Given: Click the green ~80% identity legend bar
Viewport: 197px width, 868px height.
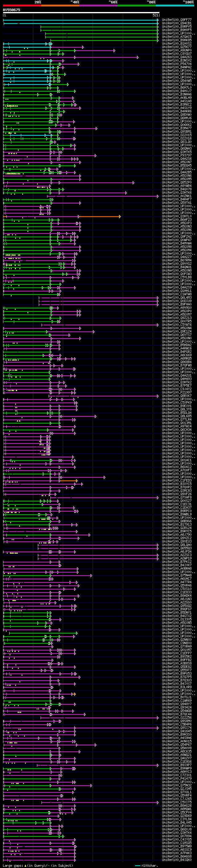Looking at the screenshot, I should 137,6.
